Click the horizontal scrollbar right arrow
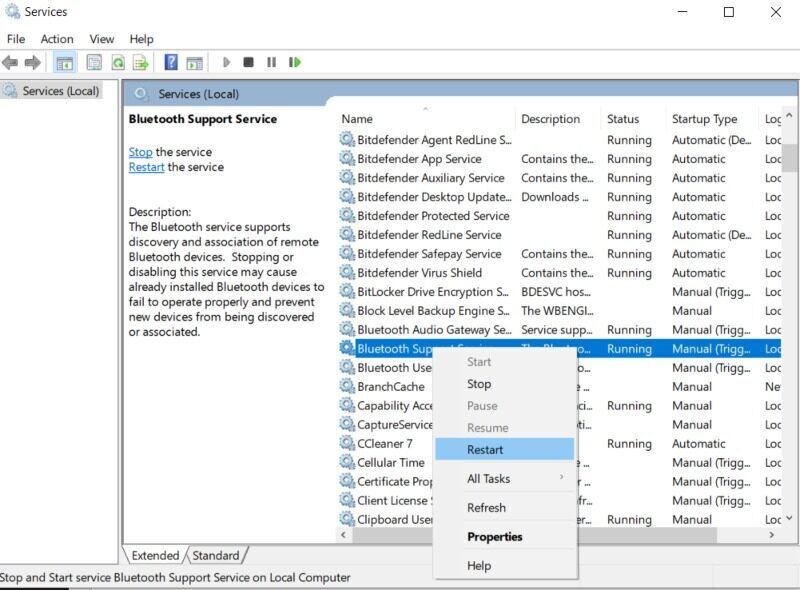The width and height of the screenshot is (800, 590). 771,534
